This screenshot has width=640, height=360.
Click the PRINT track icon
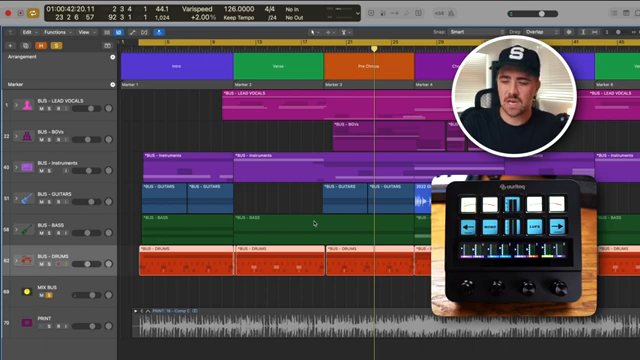27,322
